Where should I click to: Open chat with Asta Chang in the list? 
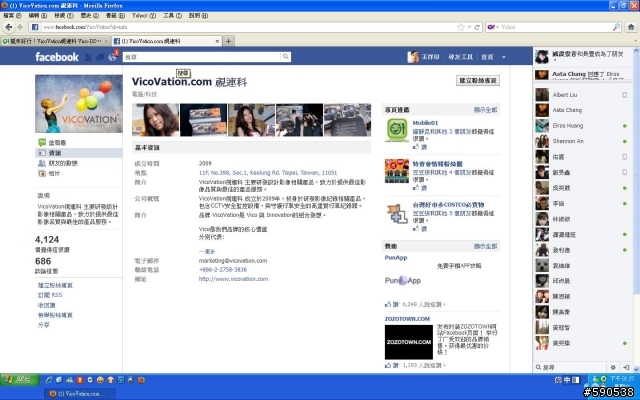(581, 110)
